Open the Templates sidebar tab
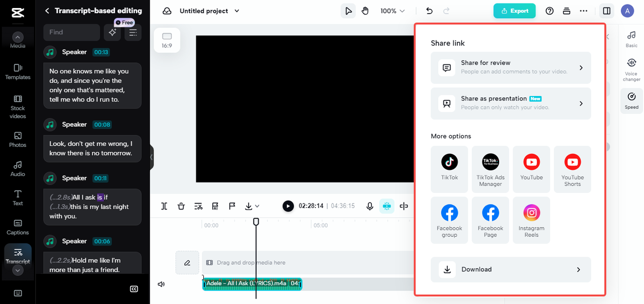The height and width of the screenshot is (304, 644). [x=18, y=72]
